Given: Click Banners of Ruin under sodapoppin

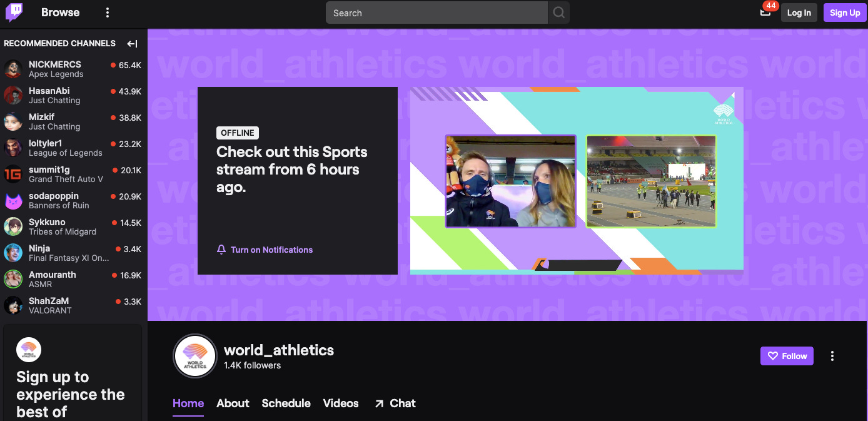Looking at the screenshot, I should (x=59, y=205).
